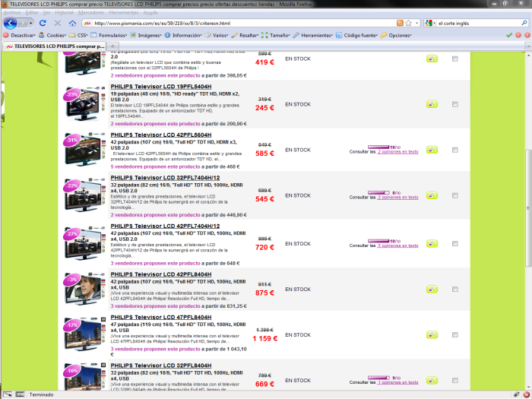Click rating bar of 42PFL7404H/12
Image resolution: width=532 pixels, height=399 pixels.
(378, 241)
